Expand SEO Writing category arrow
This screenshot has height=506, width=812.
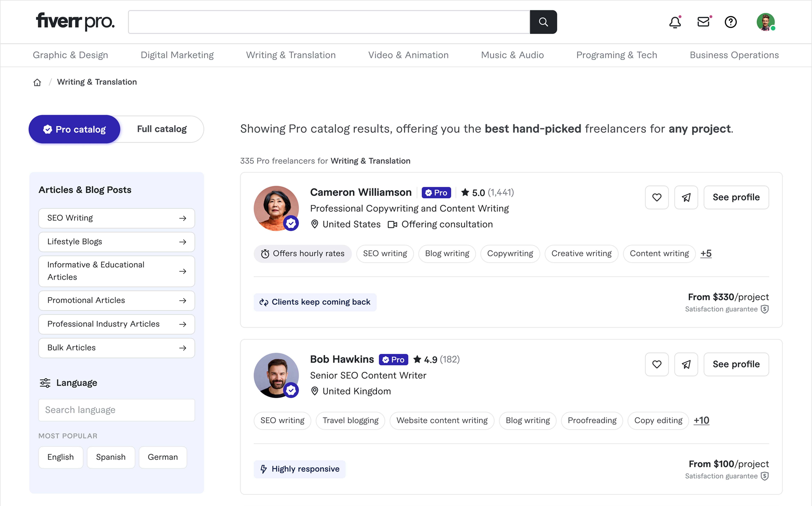point(183,218)
